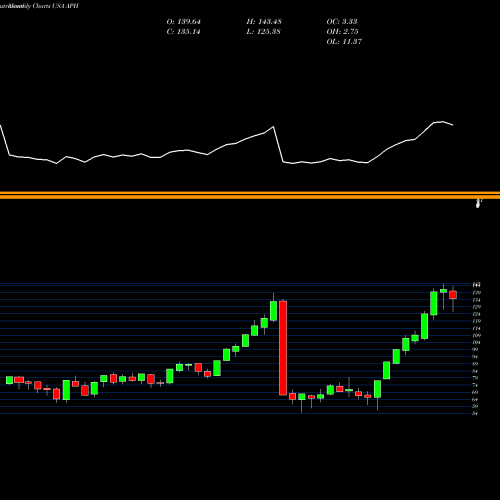
Task: Click the low price value L: 125.38
Action: (x=263, y=32)
